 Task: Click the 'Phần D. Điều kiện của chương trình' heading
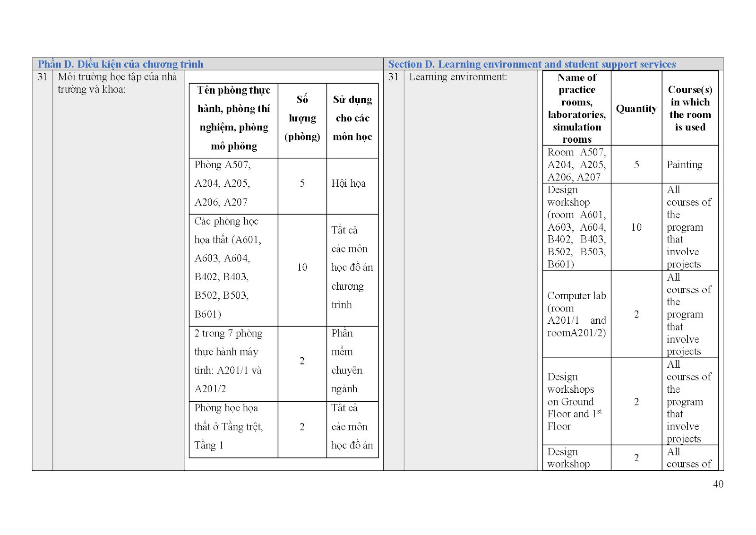(x=120, y=64)
